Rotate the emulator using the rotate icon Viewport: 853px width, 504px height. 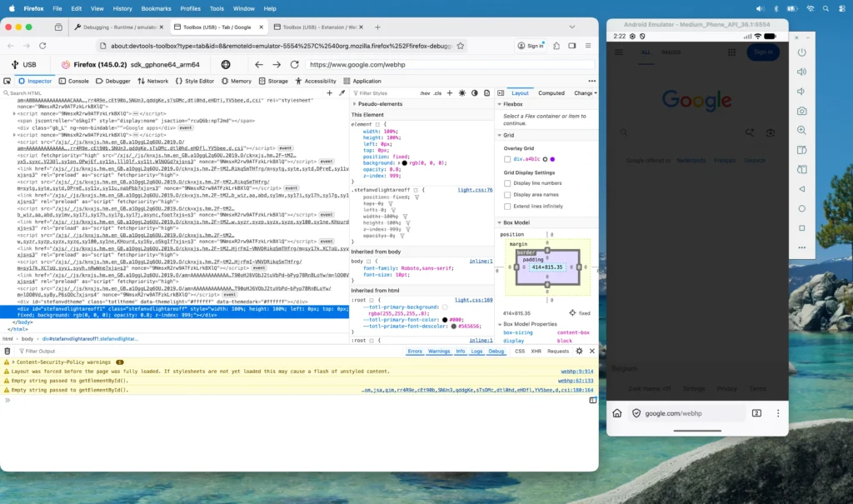(801, 151)
